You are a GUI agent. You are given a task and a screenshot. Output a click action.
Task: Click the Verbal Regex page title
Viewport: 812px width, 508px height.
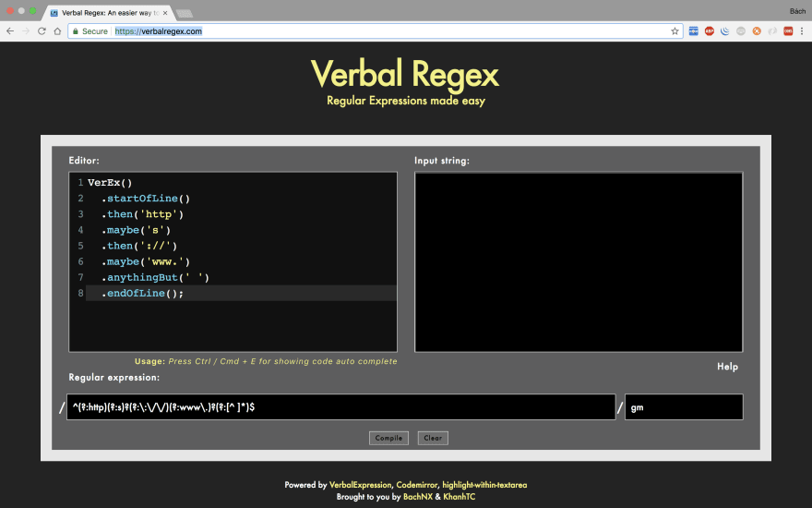click(405, 74)
